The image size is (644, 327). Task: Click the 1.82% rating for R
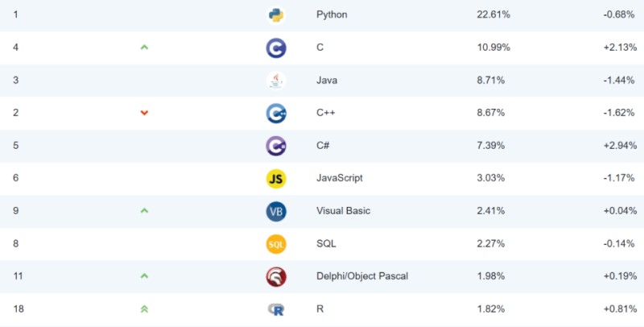(491, 309)
